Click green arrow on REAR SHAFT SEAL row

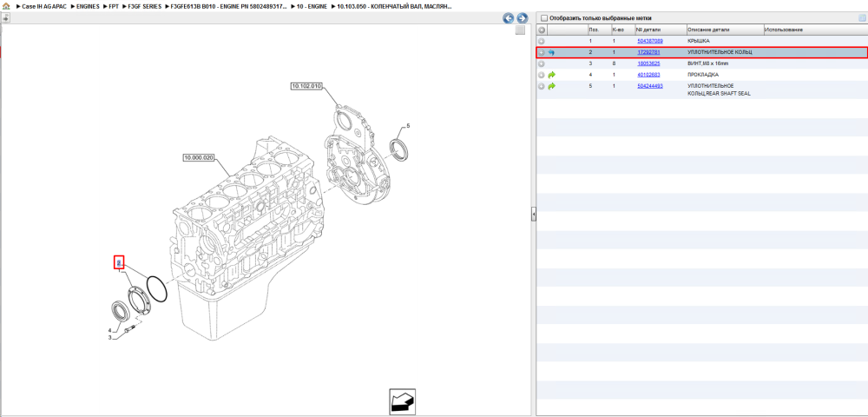[551, 86]
